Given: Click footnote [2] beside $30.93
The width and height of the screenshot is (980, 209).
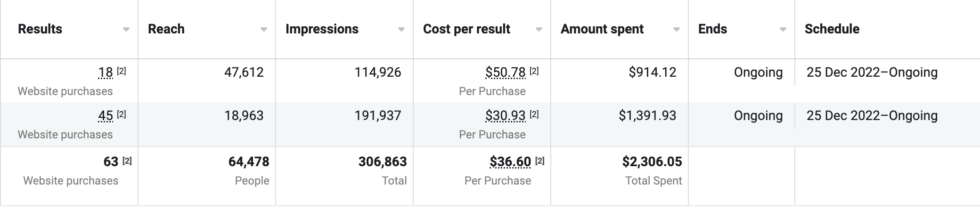Looking at the screenshot, I should pyautogui.click(x=534, y=114).
